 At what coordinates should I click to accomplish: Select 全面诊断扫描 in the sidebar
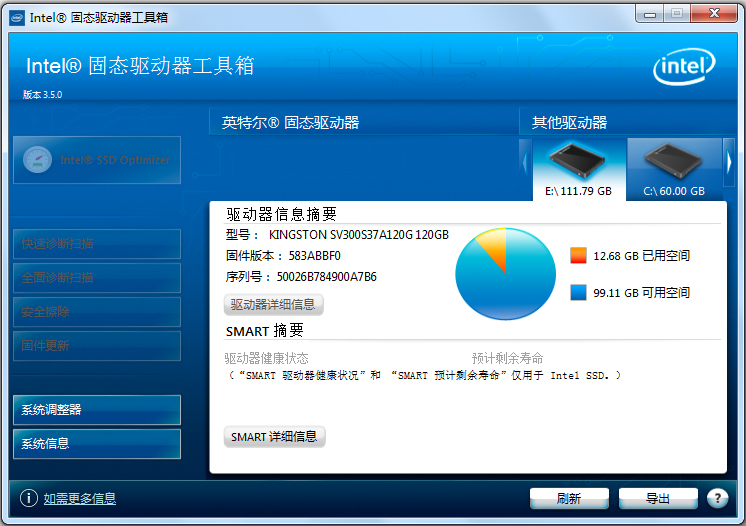[x=97, y=278]
